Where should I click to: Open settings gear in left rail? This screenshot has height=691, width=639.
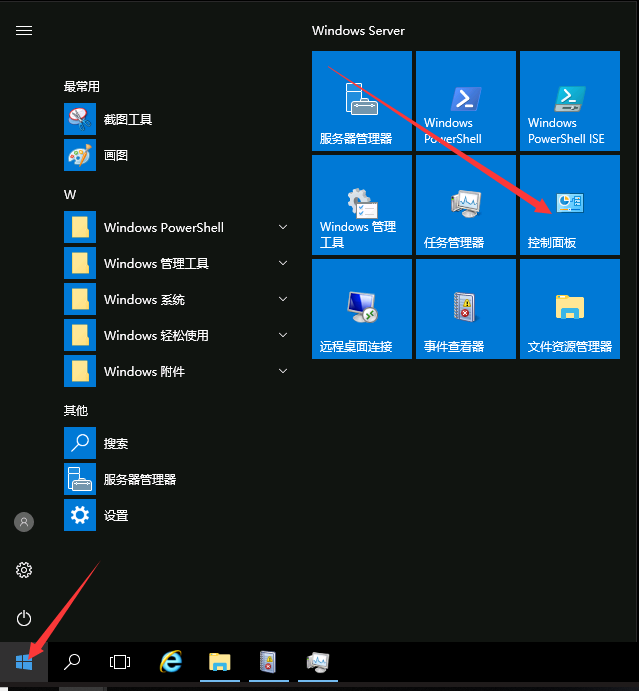click(24, 570)
